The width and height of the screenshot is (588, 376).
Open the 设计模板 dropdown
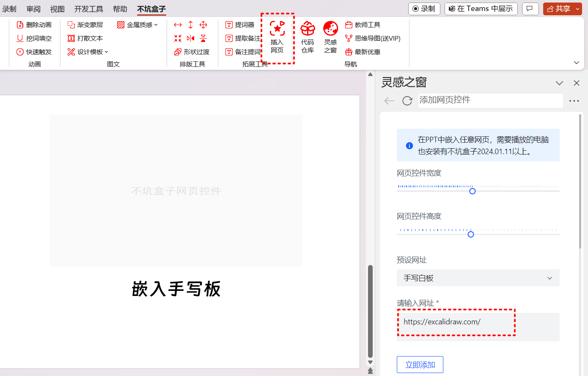point(88,52)
